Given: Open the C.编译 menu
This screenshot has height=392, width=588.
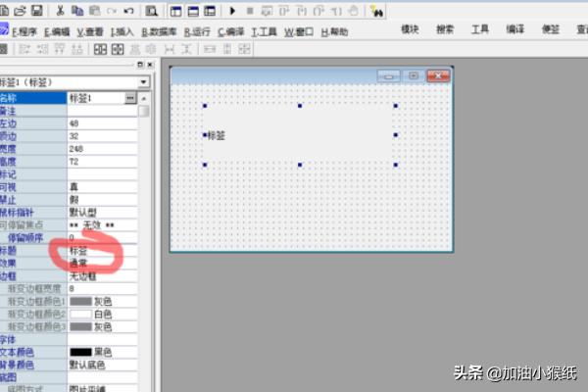Looking at the screenshot, I should coord(231,31).
